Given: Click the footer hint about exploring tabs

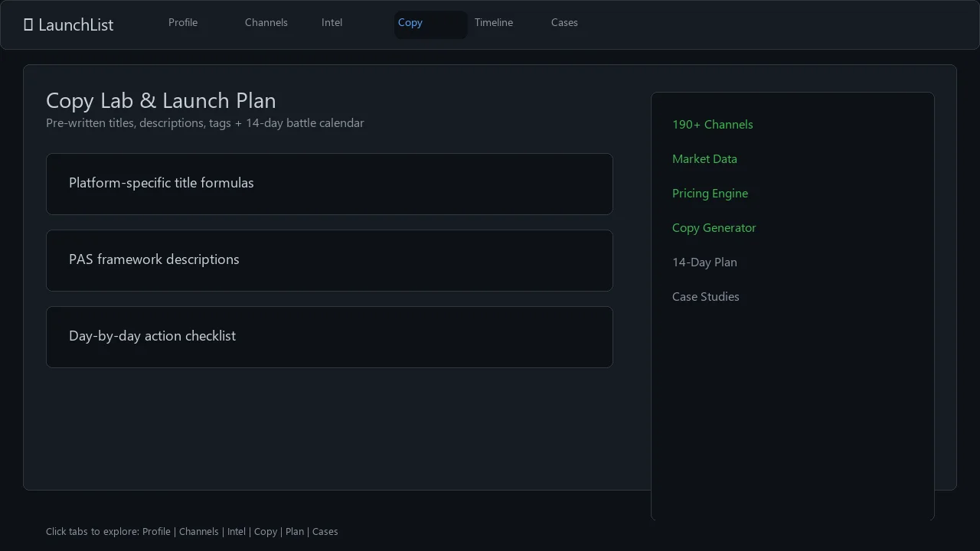Looking at the screenshot, I should [x=191, y=532].
